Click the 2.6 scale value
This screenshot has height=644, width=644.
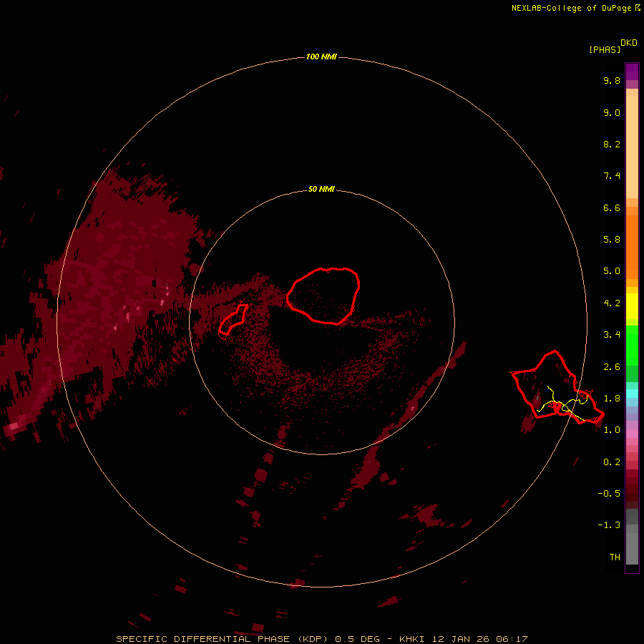coord(612,367)
